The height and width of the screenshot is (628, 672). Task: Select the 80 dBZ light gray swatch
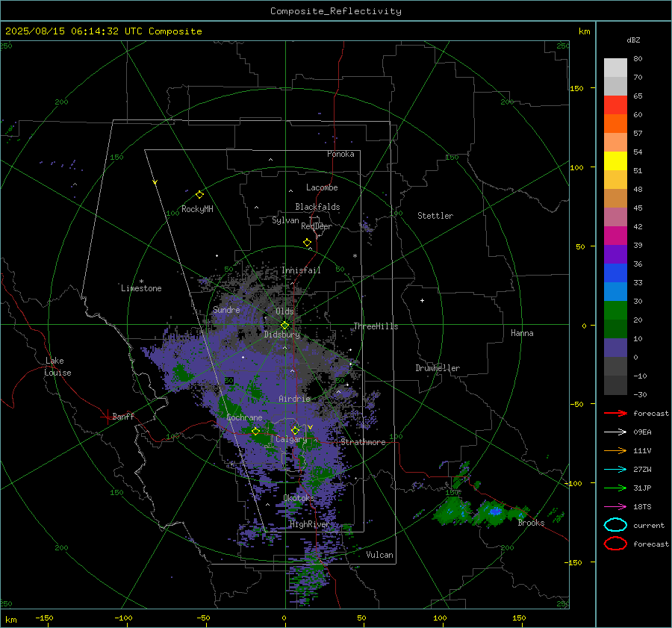pyautogui.click(x=615, y=68)
